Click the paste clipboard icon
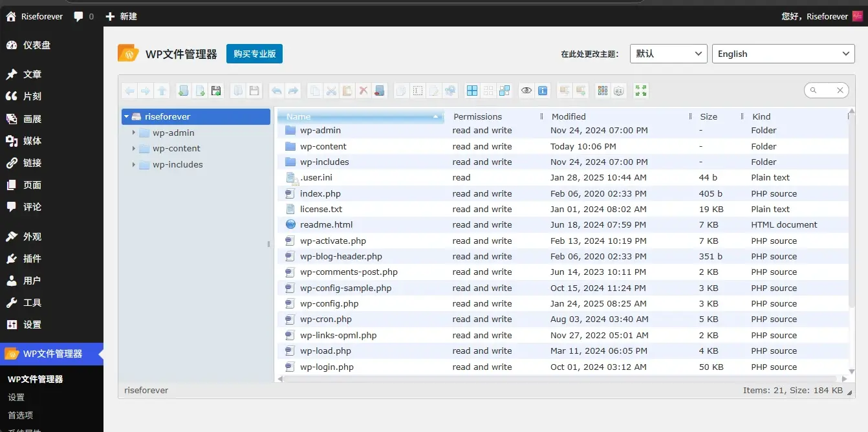Screen dimensions: 868x432 [x=347, y=91]
